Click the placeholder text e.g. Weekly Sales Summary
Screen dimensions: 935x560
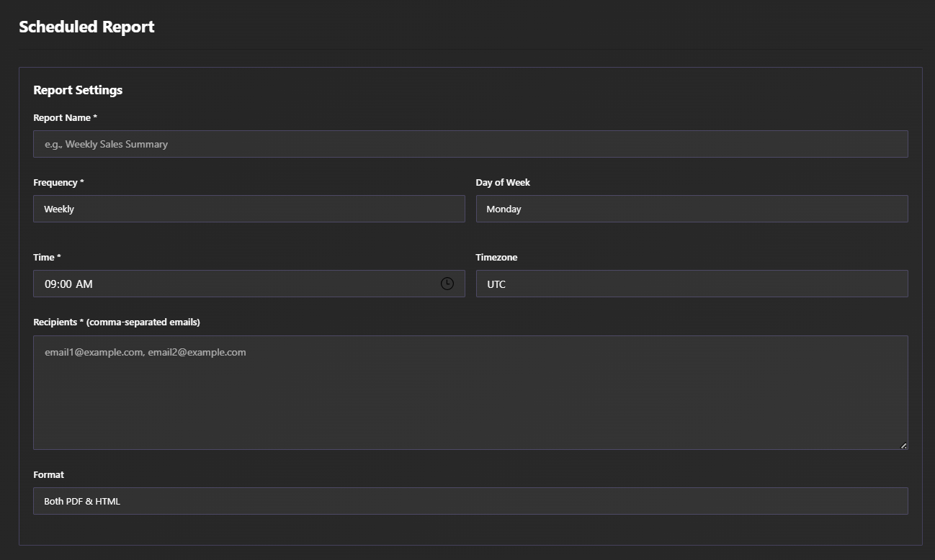click(x=105, y=143)
